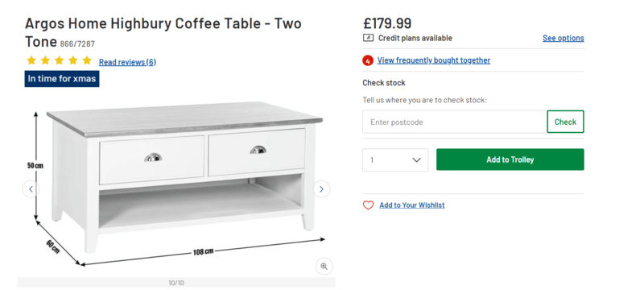
Task: Click Add to Your Wishlist link
Action: pyautogui.click(x=412, y=205)
